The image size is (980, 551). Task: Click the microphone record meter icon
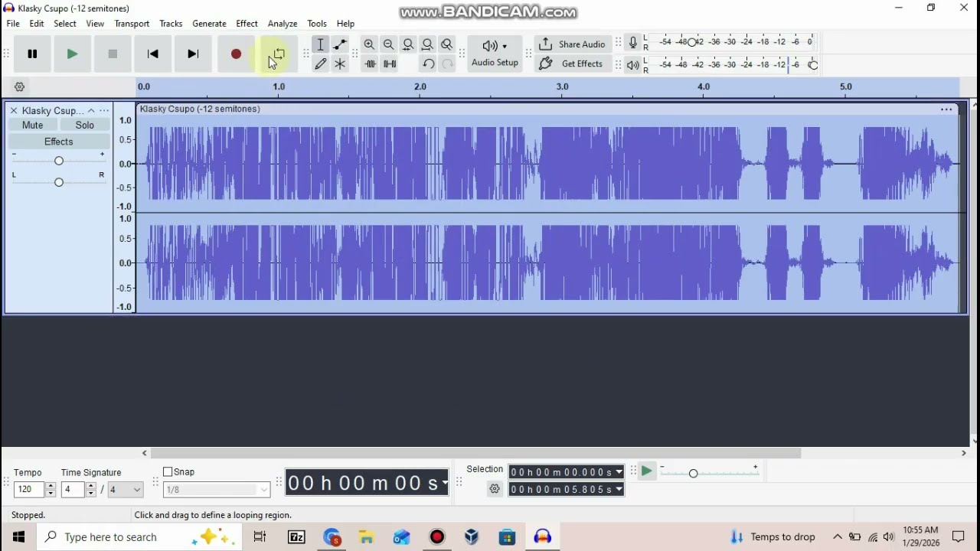(632, 43)
